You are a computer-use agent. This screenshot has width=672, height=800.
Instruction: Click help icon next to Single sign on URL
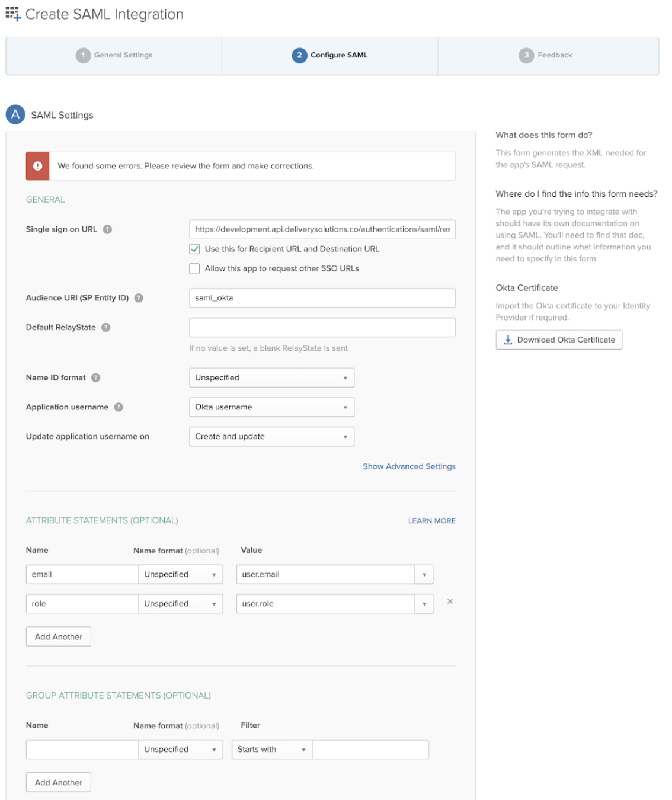pos(107,229)
